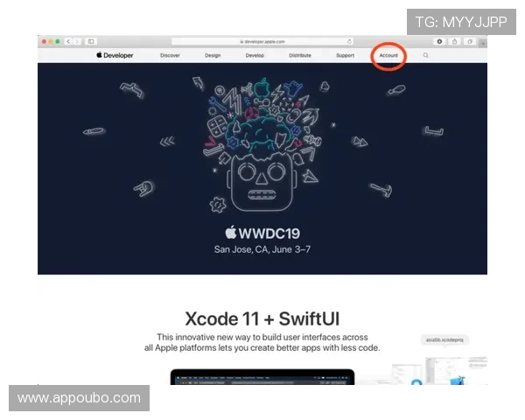This screenshot has height=420, width=525.
Task: Open the Safari tab overview icon
Action: [470, 41]
